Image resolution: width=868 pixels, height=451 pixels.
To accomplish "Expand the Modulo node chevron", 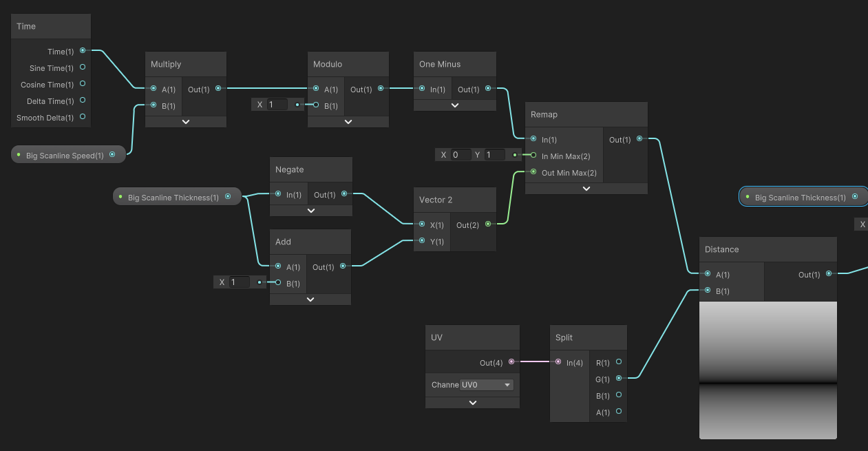I will click(348, 122).
